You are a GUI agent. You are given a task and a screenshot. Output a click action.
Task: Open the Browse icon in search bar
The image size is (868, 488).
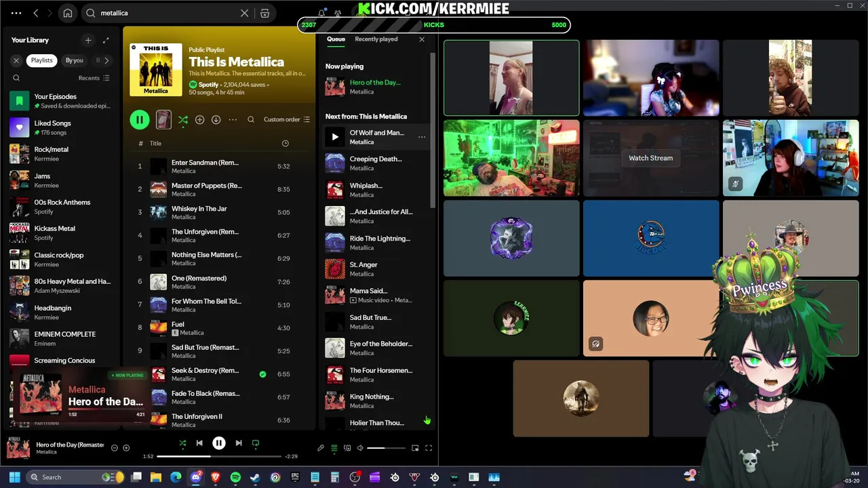[265, 13]
